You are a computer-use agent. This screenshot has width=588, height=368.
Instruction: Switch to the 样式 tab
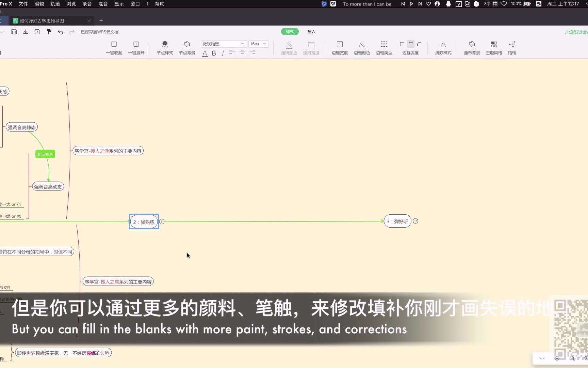point(290,32)
